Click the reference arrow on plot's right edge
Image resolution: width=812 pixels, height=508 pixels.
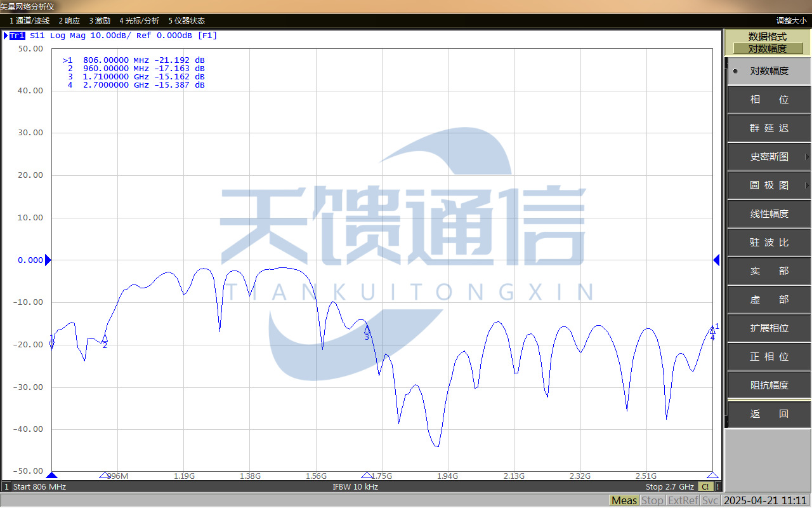pos(716,260)
